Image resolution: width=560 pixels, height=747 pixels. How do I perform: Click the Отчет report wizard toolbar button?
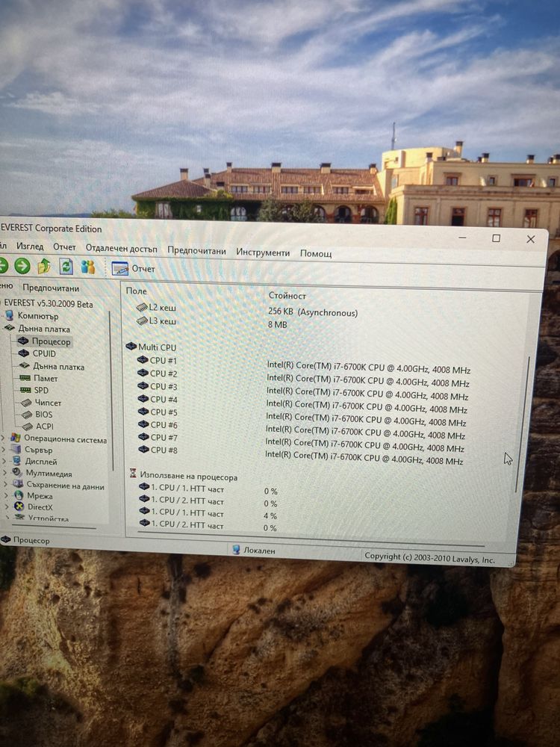tap(134, 268)
